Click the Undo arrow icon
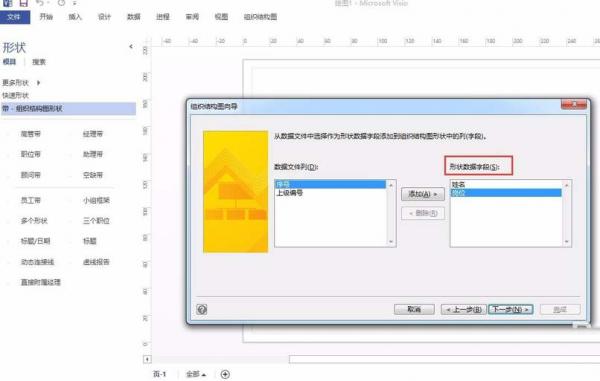 click(x=39, y=3)
